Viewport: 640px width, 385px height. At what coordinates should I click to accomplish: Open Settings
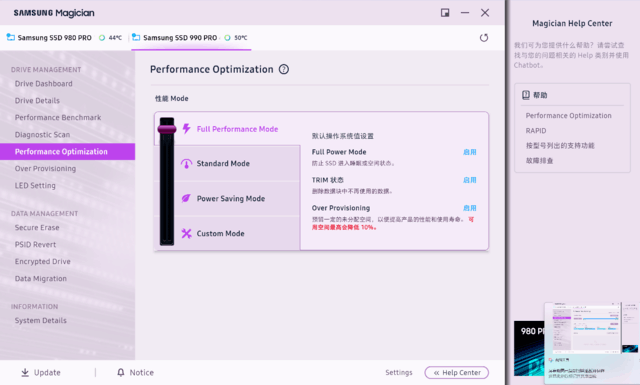[x=399, y=372]
